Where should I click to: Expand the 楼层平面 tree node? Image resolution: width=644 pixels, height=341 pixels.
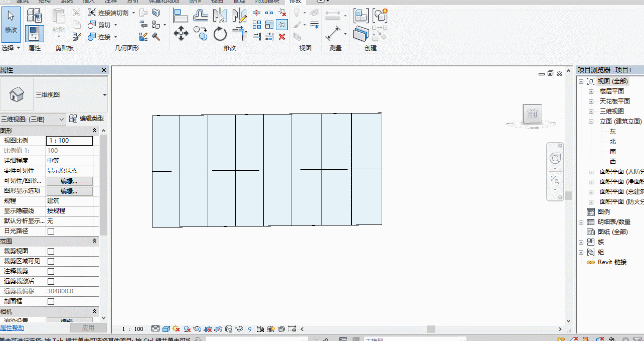(x=591, y=91)
